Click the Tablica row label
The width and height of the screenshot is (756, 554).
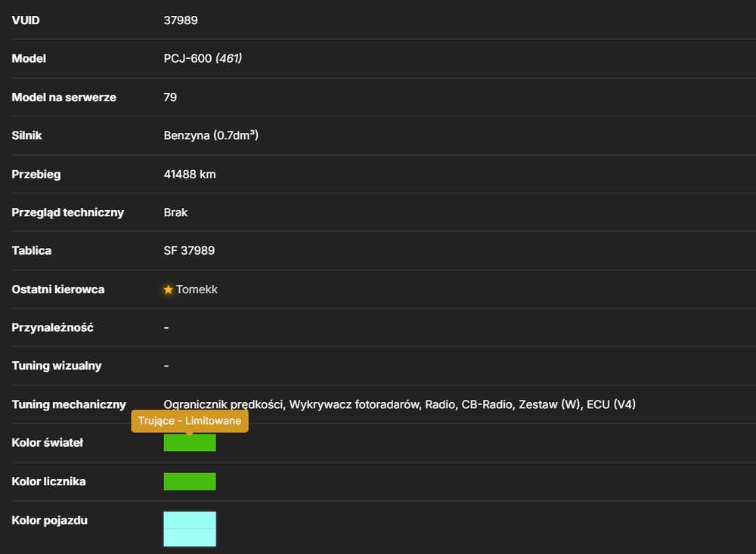32,250
